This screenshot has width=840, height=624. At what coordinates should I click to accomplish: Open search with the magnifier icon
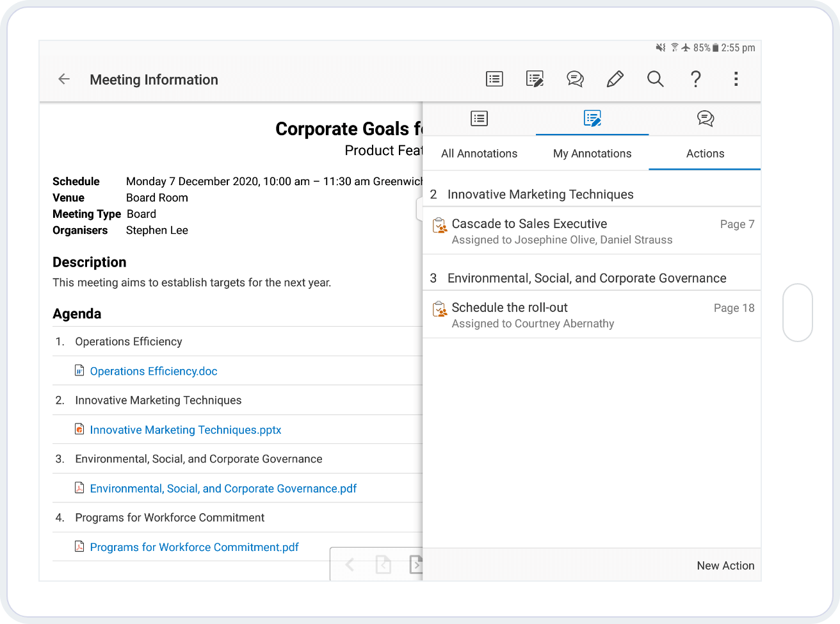[x=655, y=79]
